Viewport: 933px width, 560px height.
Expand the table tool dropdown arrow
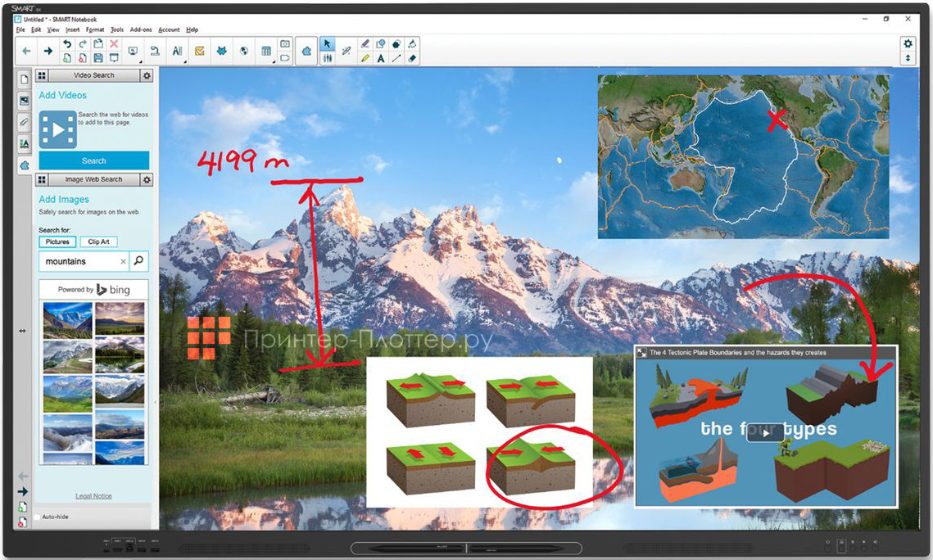point(274,60)
